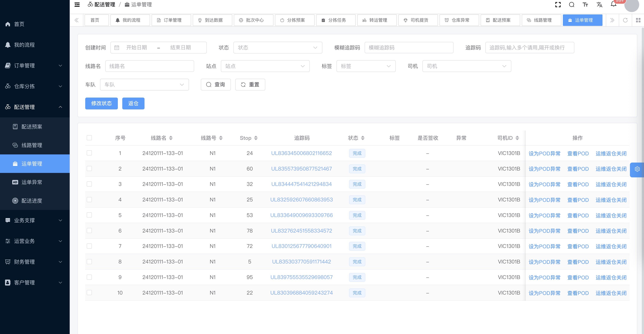Open tracking code UL836345006802116652
This screenshot has width=644, height=334.
coord(301,153)
